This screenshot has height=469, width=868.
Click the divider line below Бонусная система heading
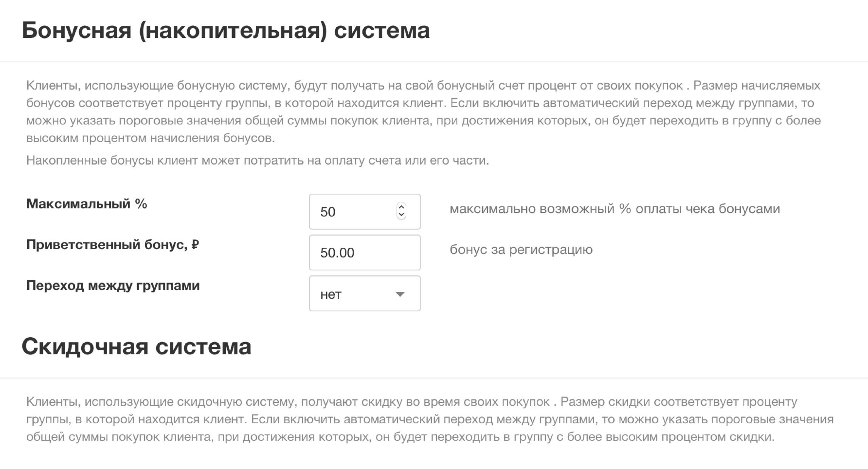434,62
